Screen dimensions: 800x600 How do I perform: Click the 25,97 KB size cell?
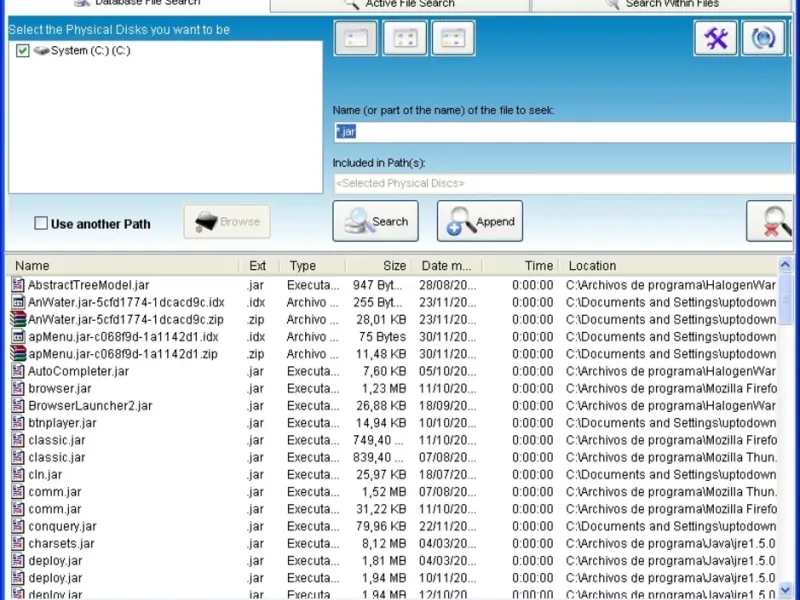click(x=381, y=474)
